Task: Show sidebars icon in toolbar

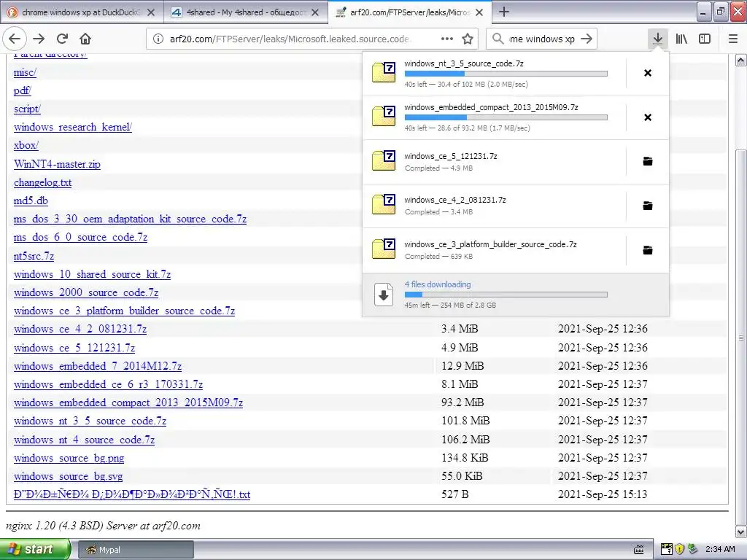Action: click(705, 39)
